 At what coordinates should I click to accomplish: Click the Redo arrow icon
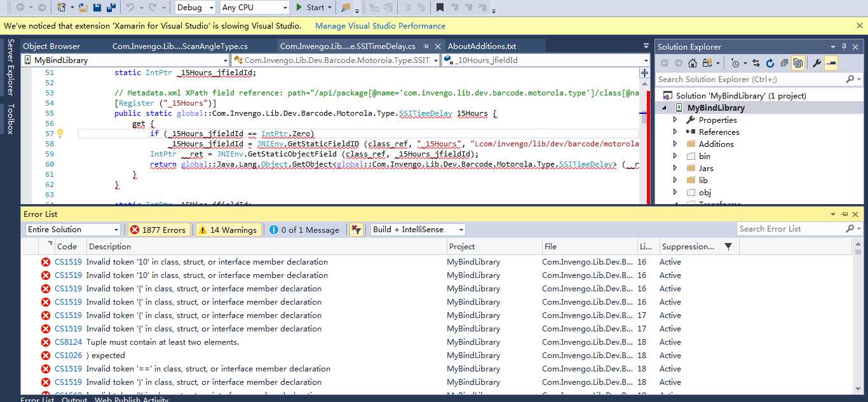click(x=153, y=8)
